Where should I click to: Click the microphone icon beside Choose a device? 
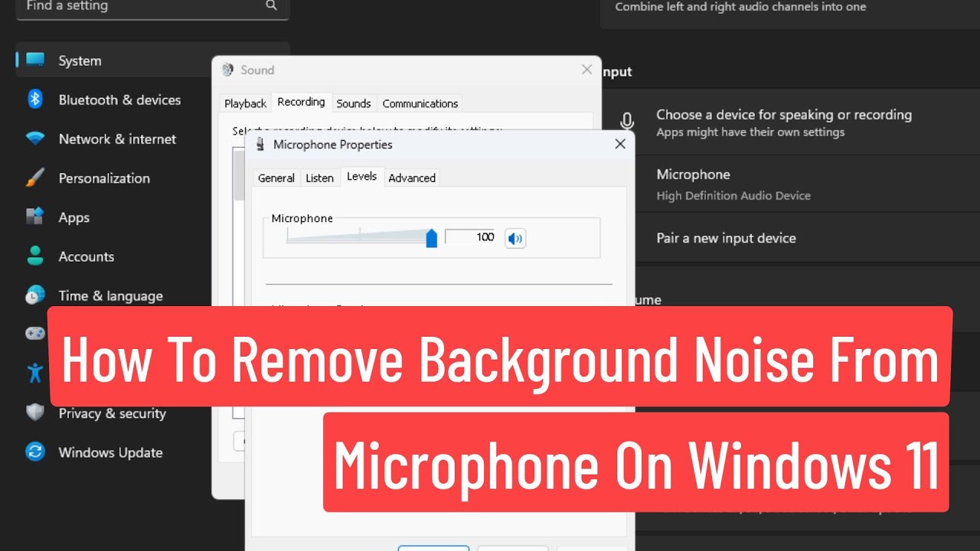[x=627, y=122]
